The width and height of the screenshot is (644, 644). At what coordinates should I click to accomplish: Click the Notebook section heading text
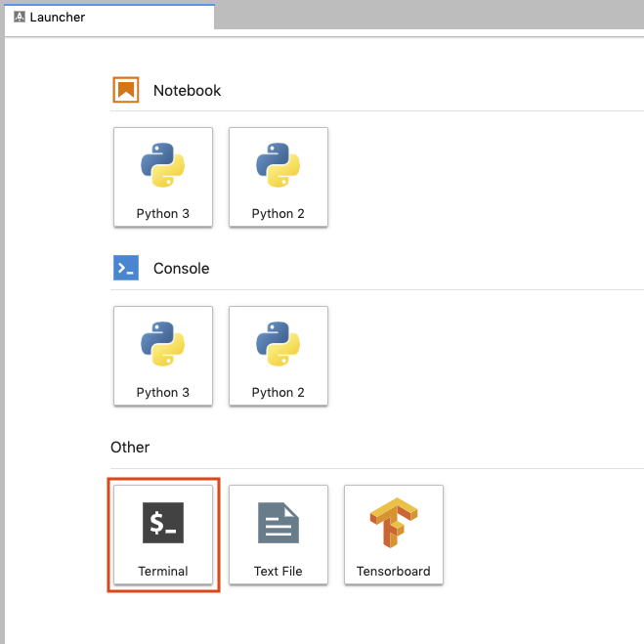point(187,90)
